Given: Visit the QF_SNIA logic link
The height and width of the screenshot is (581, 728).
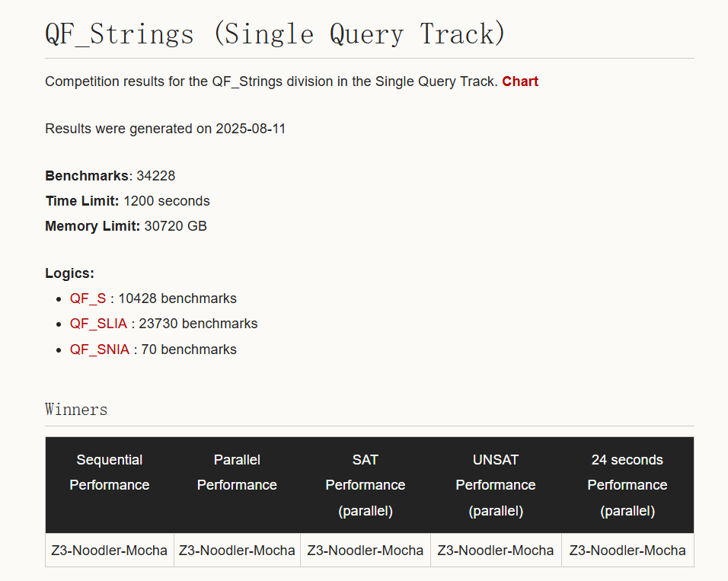Looking at the screenshot, I should pyautogui.click(x=100, y=350).
